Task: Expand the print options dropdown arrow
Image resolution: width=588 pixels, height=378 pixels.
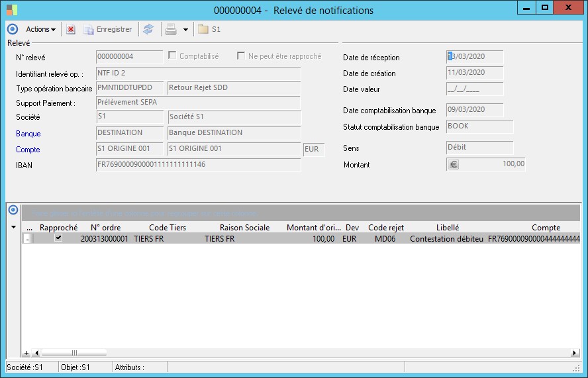Action: click(185, 29)
